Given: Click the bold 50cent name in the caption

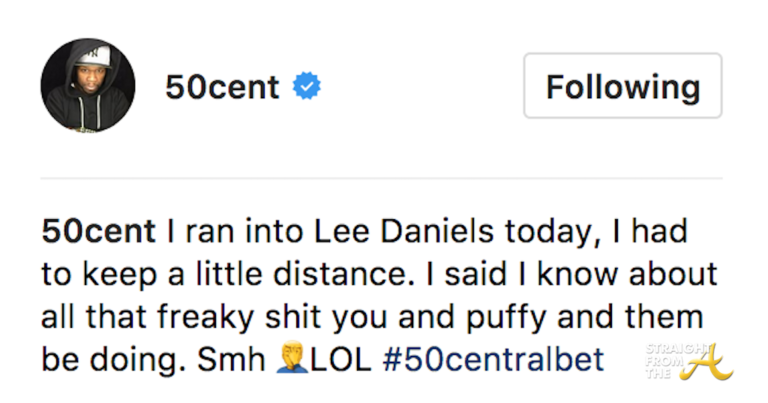Looking at the screenshot, I should [98, 232].
